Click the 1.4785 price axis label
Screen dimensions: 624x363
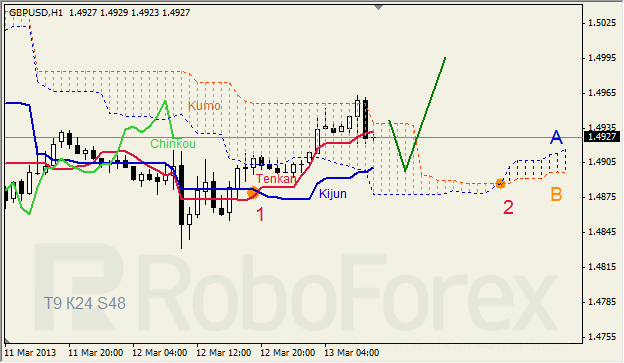[602, 302]
